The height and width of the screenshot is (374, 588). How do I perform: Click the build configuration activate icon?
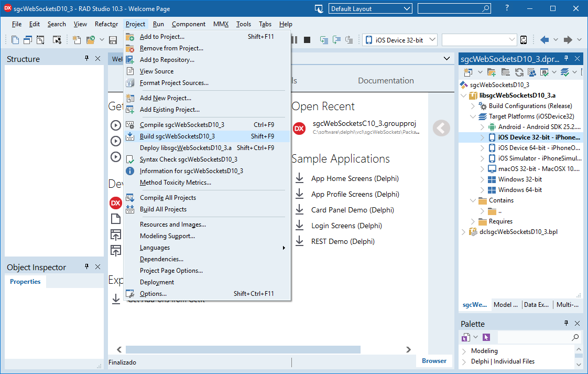click(x=544, y=72)
